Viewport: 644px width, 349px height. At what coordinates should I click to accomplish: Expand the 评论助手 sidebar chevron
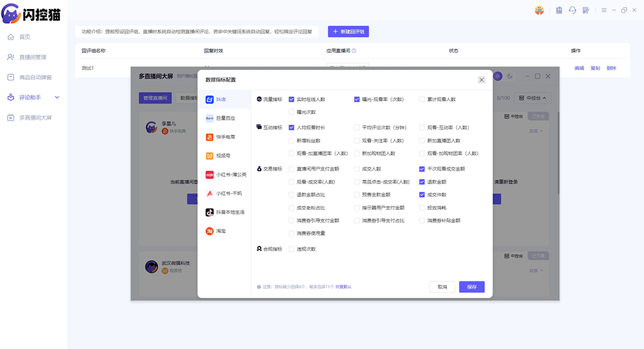pos(57,97)
